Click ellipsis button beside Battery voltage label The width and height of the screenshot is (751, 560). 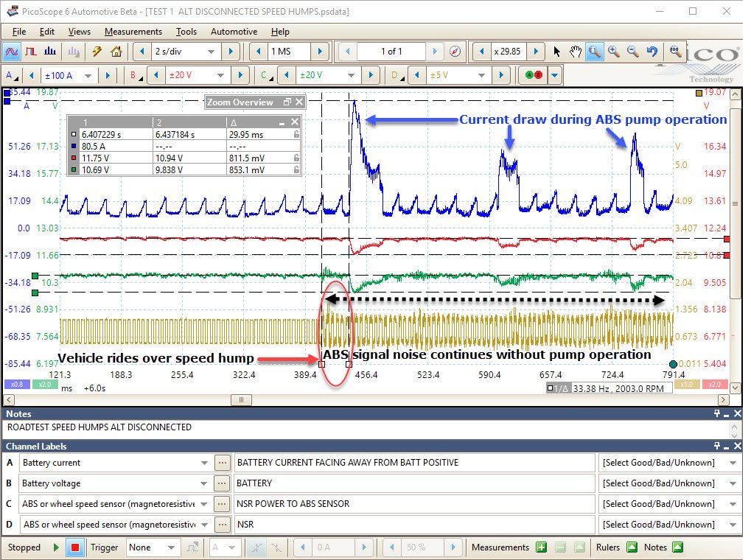coord(222,483)
